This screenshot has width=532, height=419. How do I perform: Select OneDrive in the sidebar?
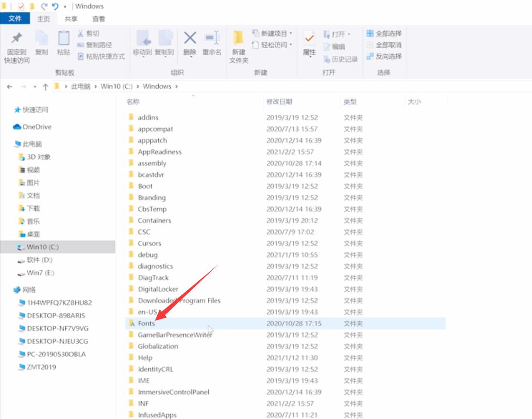[32, 126]
